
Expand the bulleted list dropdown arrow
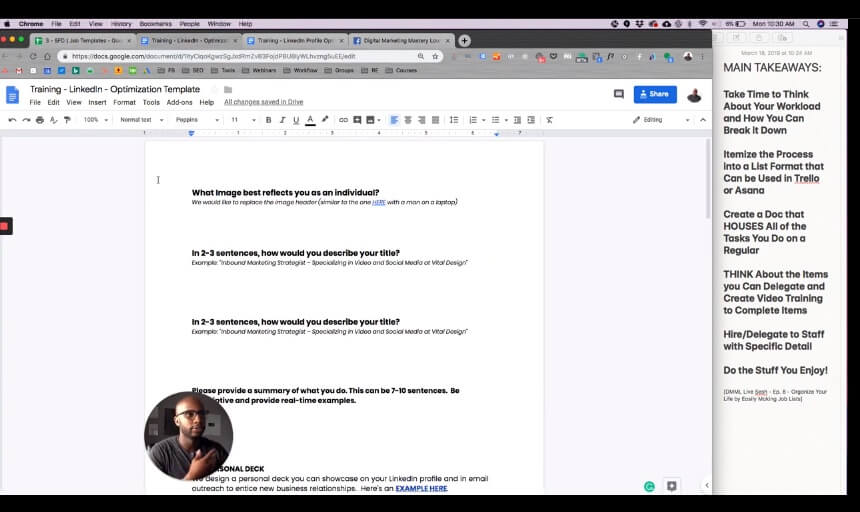pyautogui.click(x=506, y=120)
